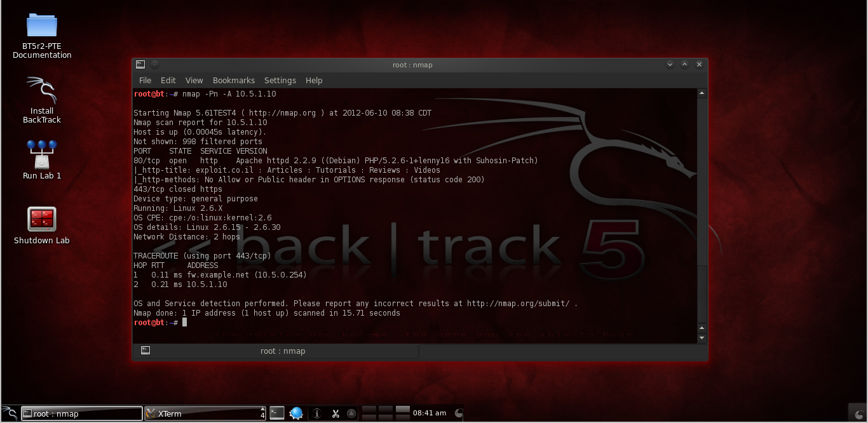Screen dimensions: 868x423
Task: Launch the Konsole terminal icon in the taskbar
Action: tap(276, 413)
